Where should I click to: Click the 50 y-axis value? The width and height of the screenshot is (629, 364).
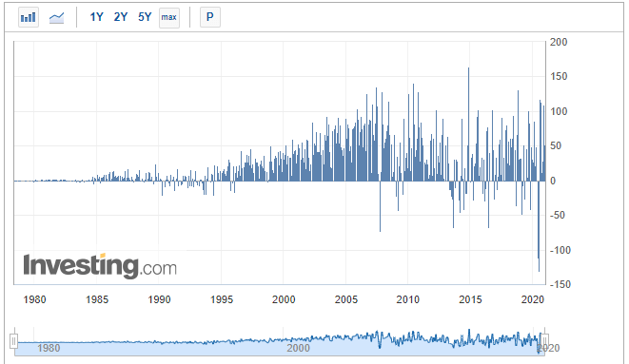pos(556,145)
